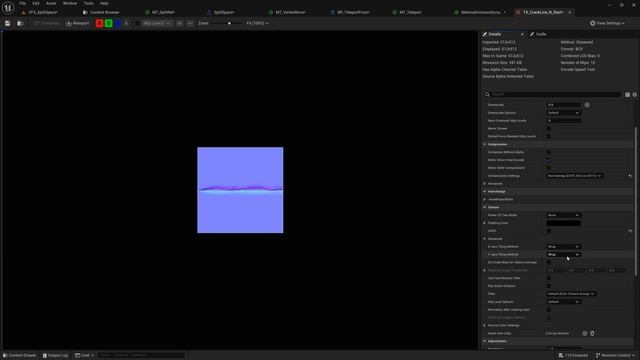Viewport: 640px width, 360px height.
Task: Reset Compression Settings to default arrow
Action: tap(630, 176)
